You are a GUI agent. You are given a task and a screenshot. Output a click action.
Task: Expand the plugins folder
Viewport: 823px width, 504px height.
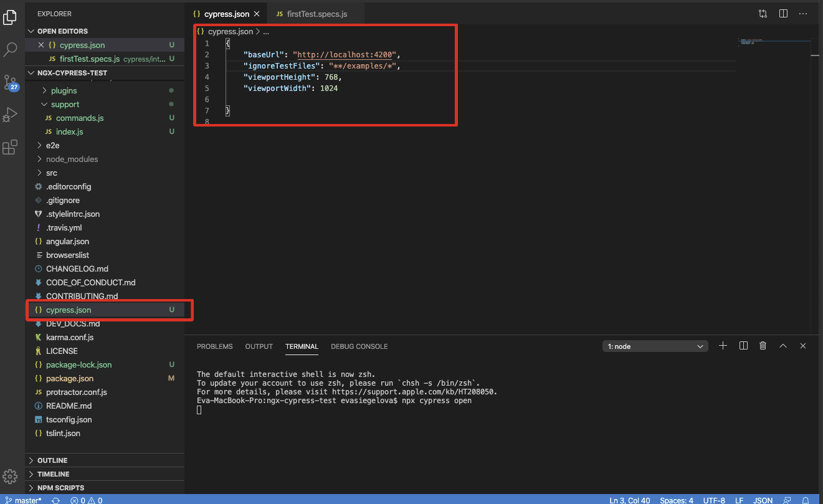[x=64, y=91]
